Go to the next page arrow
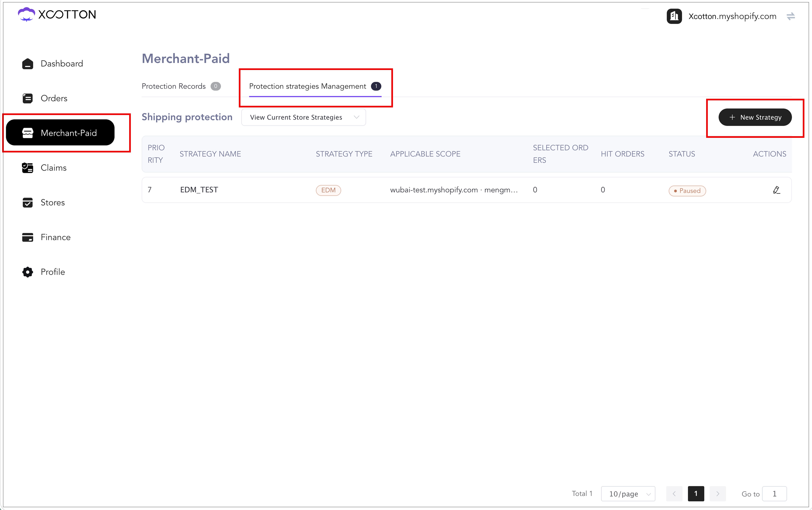This screenshot has height=510, width=812. 718,494
